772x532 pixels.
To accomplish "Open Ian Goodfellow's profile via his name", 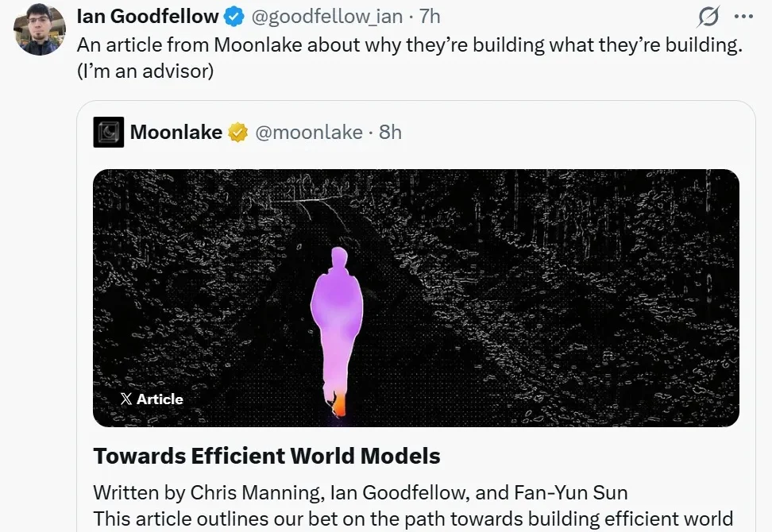I will 147,16.
